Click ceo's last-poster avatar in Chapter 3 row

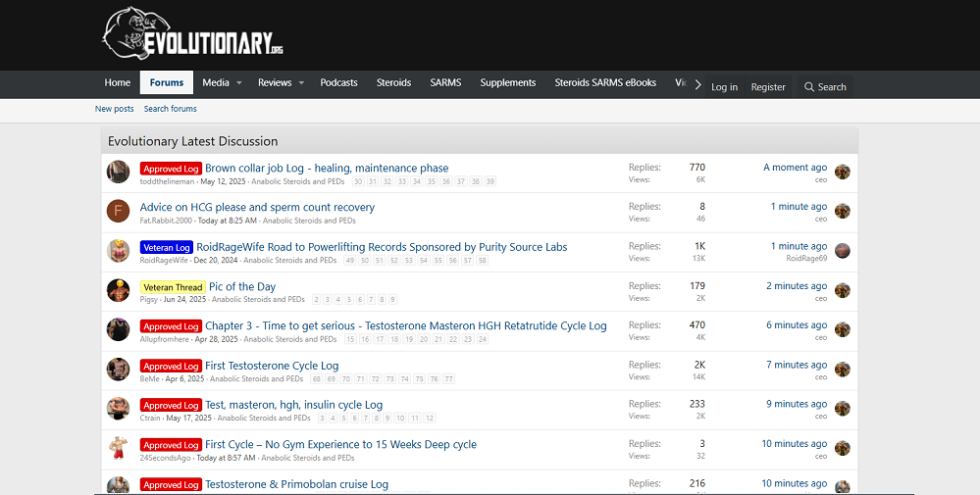pos(843,329)
